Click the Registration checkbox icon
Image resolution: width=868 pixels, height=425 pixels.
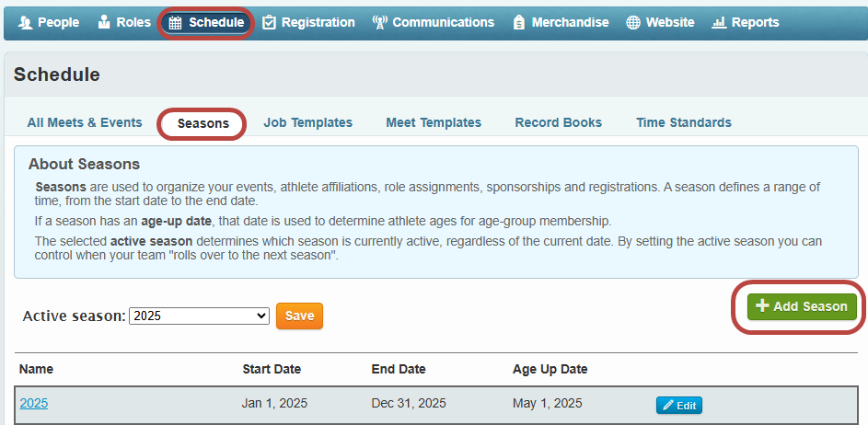coord(269,22)
